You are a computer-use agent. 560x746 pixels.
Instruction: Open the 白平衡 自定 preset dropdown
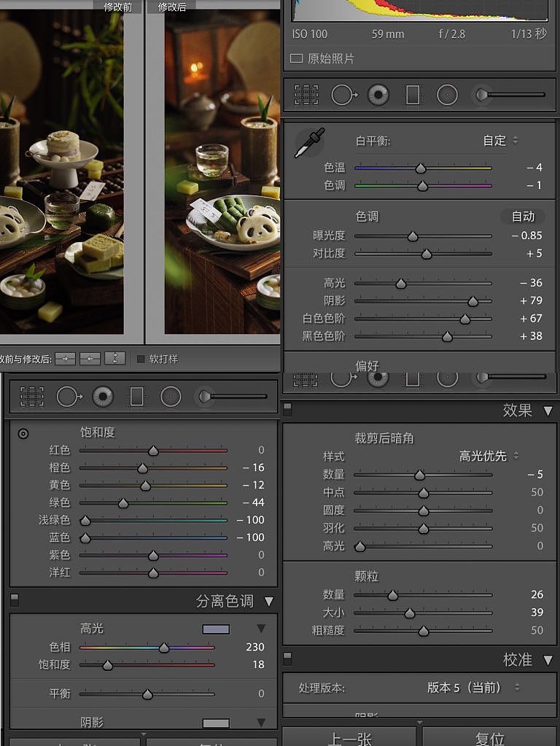tap(500, 140)
